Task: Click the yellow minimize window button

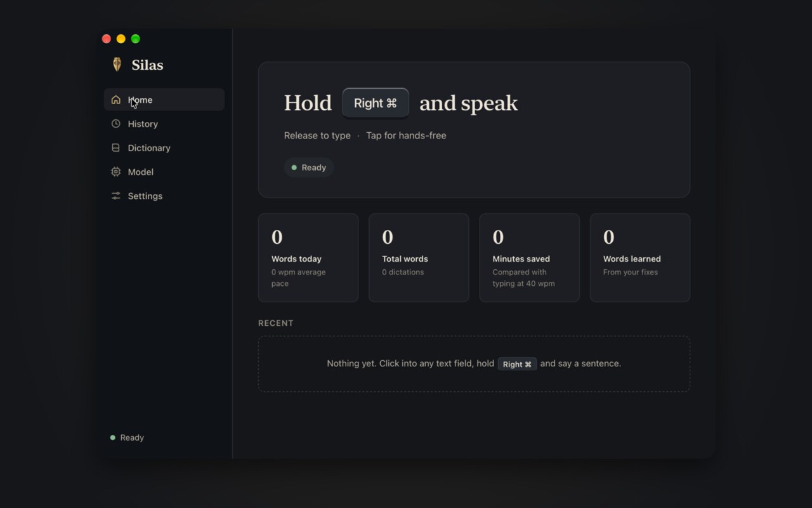Action: (121, 39)
